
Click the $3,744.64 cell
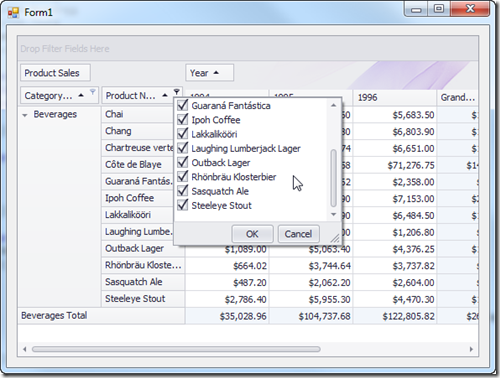click(x=311, y=266)
